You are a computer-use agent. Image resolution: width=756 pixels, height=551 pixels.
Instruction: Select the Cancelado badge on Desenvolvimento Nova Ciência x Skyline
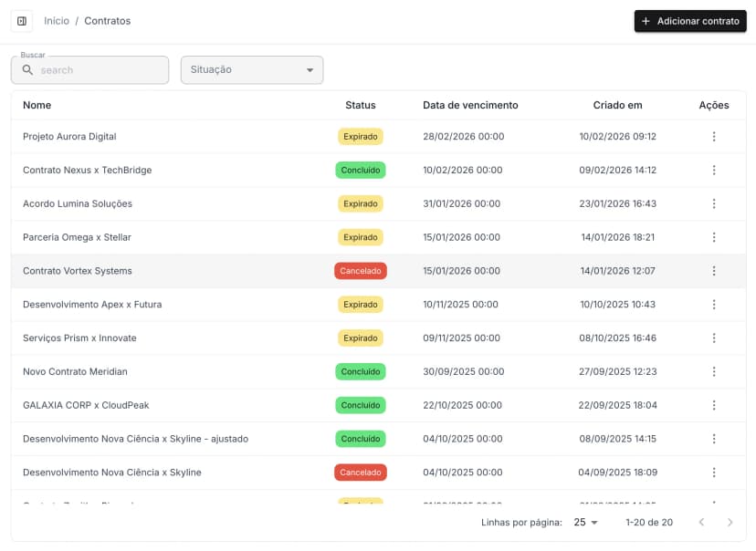(x=360, y=473)
